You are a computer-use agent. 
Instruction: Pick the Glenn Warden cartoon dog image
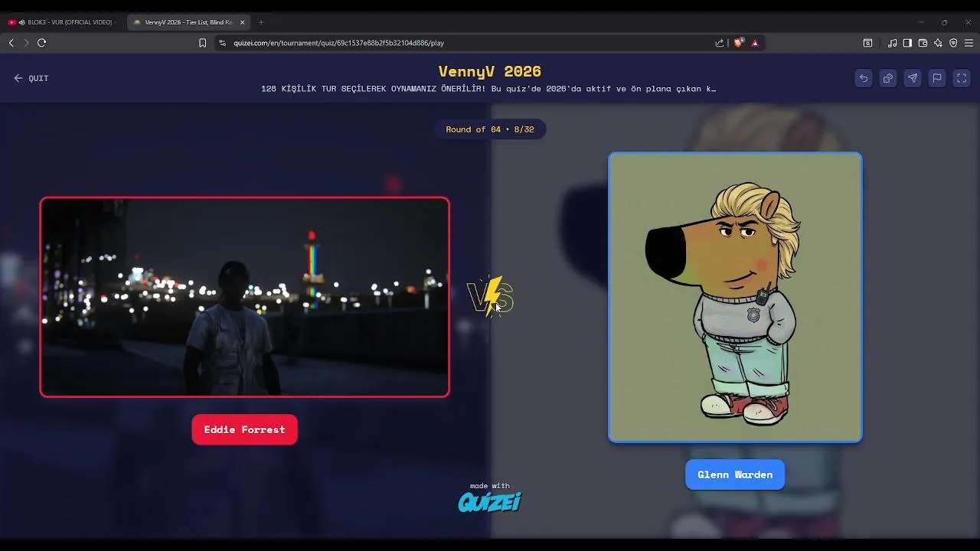735,297
